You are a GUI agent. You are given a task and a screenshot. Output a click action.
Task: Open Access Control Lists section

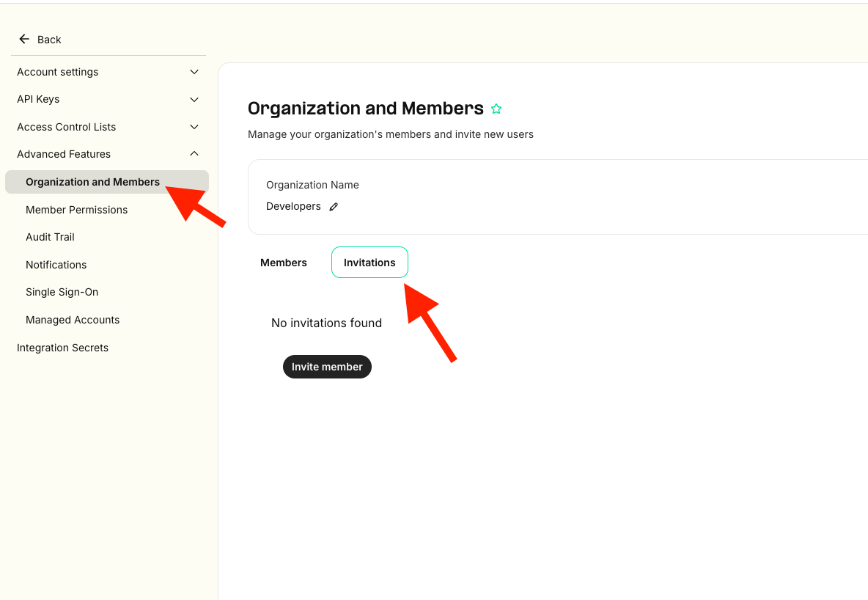(x=67, y=127)
